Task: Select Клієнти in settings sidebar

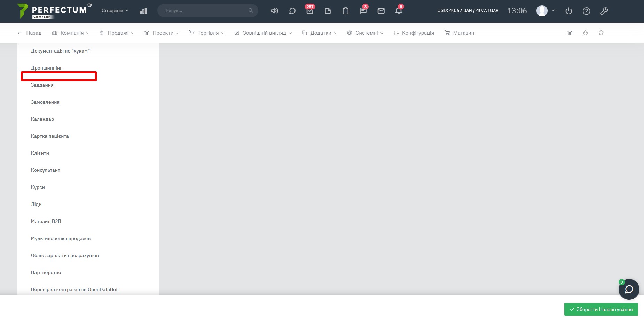Action: [40, 153]
